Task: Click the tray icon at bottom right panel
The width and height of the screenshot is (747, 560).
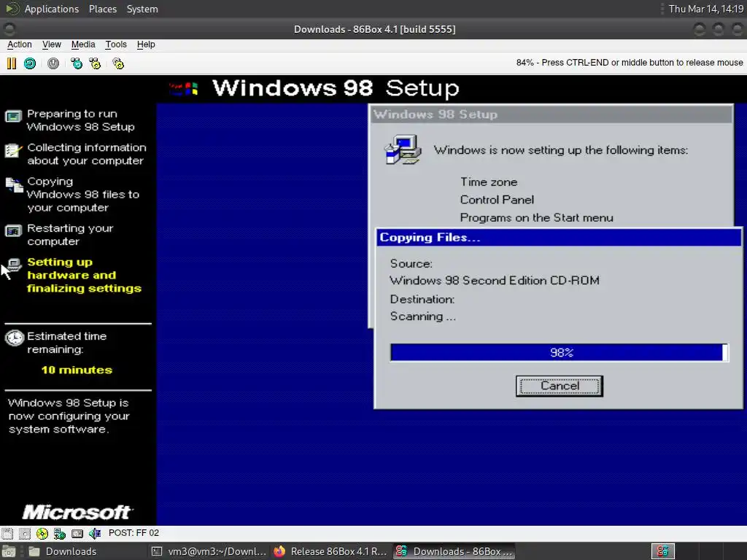Action: click(x=662, y=551)
